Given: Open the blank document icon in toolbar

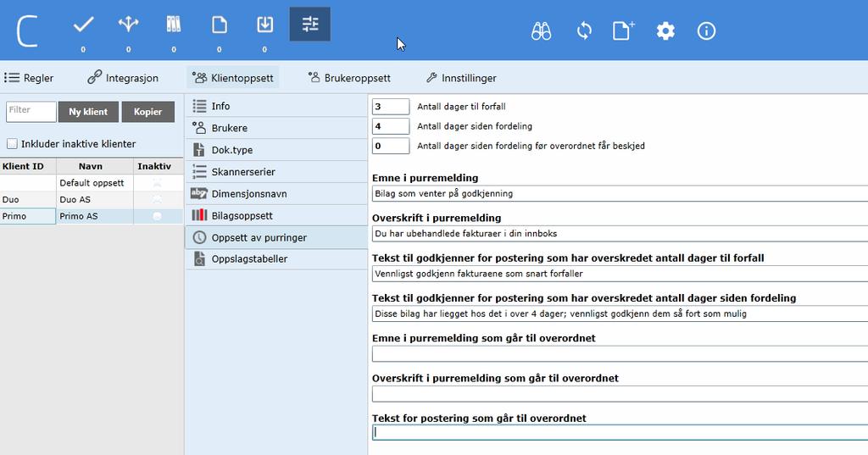Looking at the screenshot, I should pyautogui.click(x=220, y=25).
